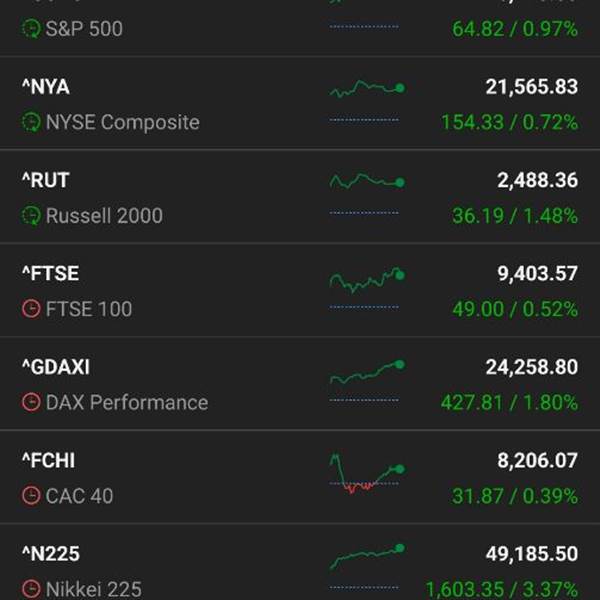This screenshot has width=600, height=600.
Task: Click the green clock icon beside S&P 500
Action: point(31,29)
